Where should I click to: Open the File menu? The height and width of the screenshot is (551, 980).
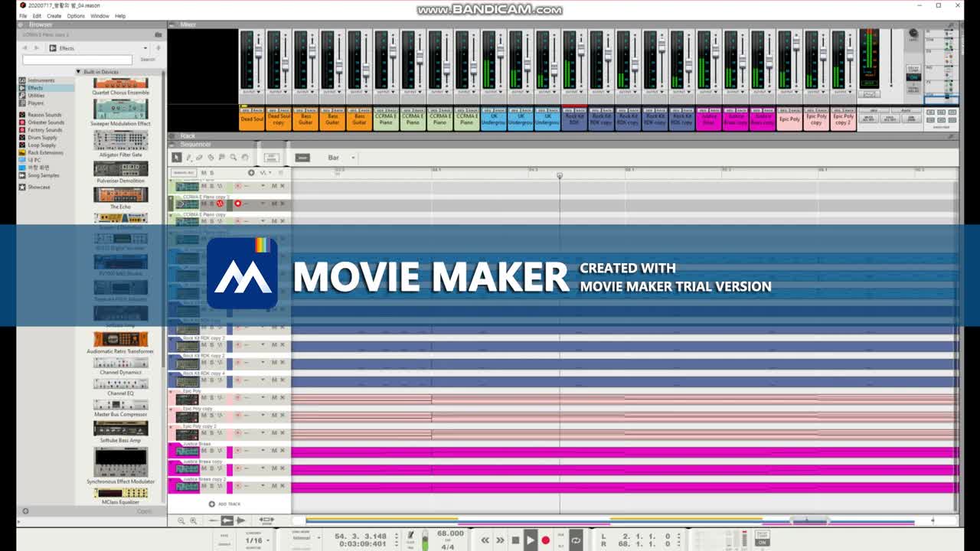click(23, 15)
